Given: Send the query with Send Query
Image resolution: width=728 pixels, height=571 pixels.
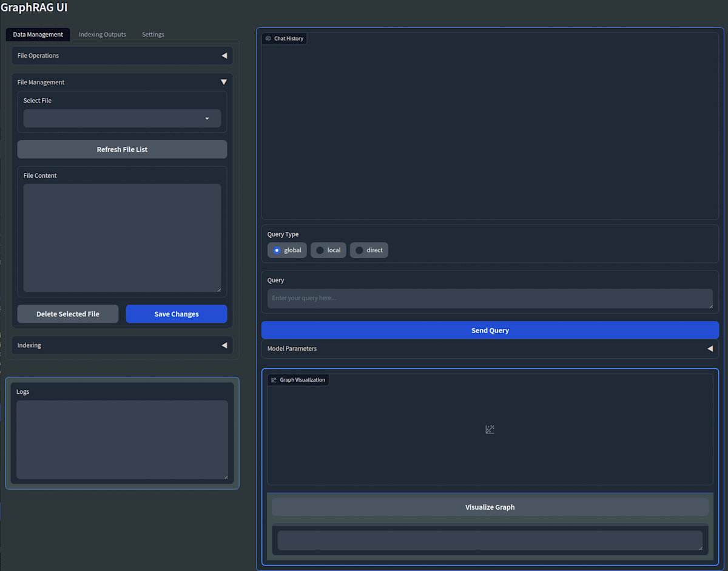Looking at the screenshot, I should point(490,330).
